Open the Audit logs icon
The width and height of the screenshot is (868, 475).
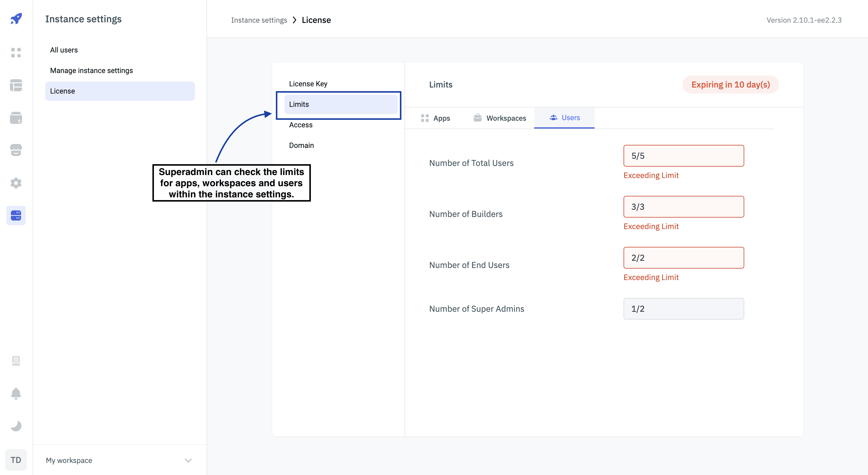pyautogui.click(x=16, y=361)
